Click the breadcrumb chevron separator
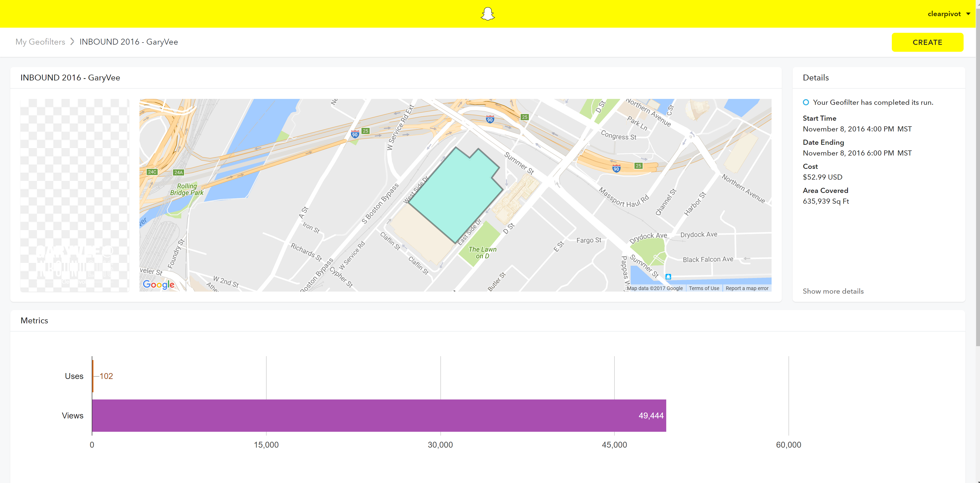The image size is (980, 483). [72, 42]
